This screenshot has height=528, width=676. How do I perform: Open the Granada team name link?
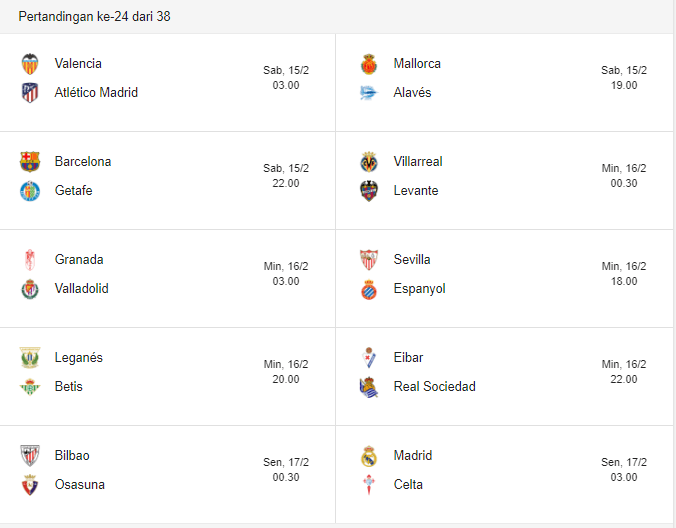[x=79, y=260]
